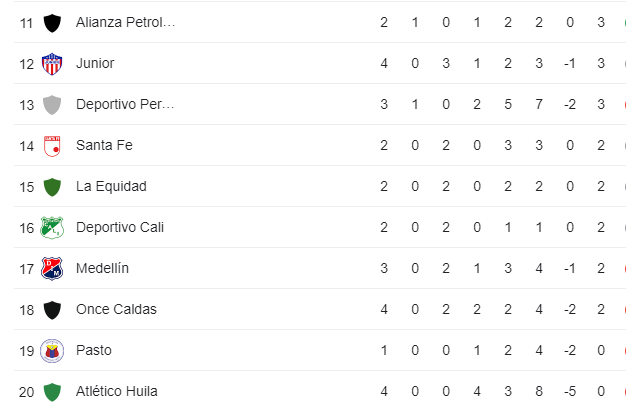Click the Once Caldas black shield
Image resolution: width=626 pixels, height=419 pixels.
click(x=52, y=310)
